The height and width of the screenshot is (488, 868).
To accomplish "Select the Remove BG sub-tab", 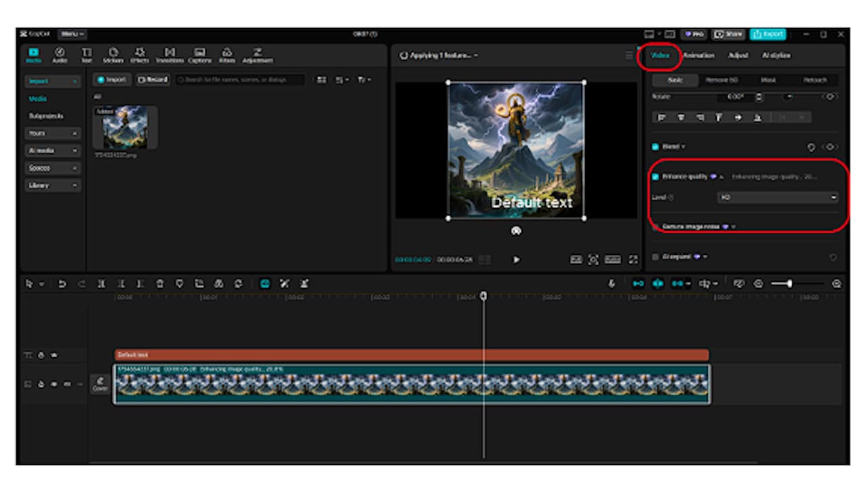I will (722, 80).
